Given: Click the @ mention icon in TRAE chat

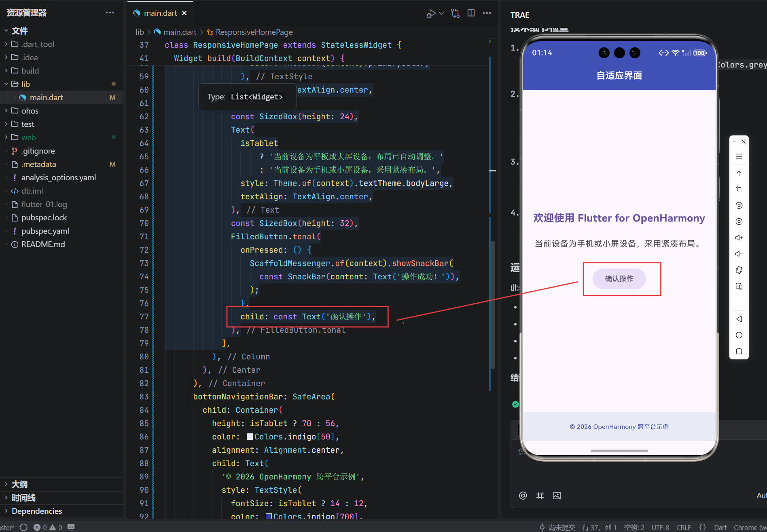Looking at the screenshot, I should [523, 495].
